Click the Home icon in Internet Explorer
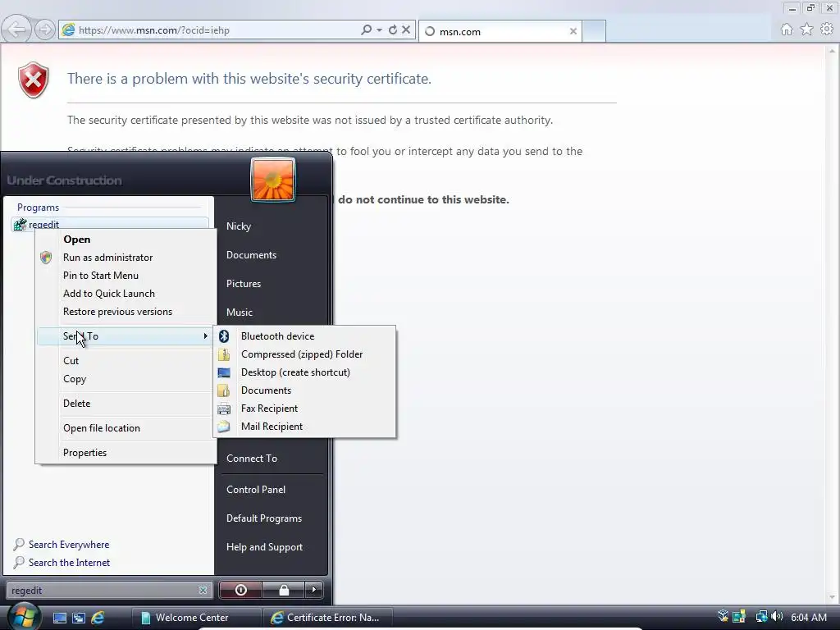Screen dimensions: 840x630 [x=787, y=30]
